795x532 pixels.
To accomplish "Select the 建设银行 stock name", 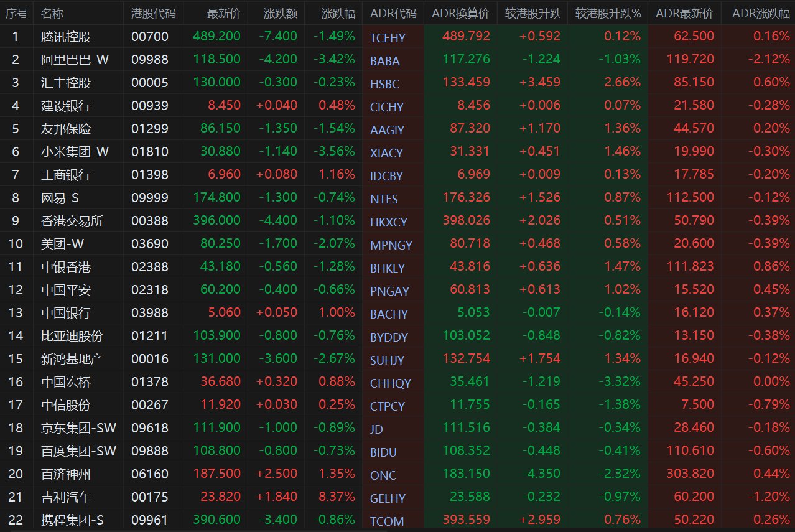I will point(66,106).
